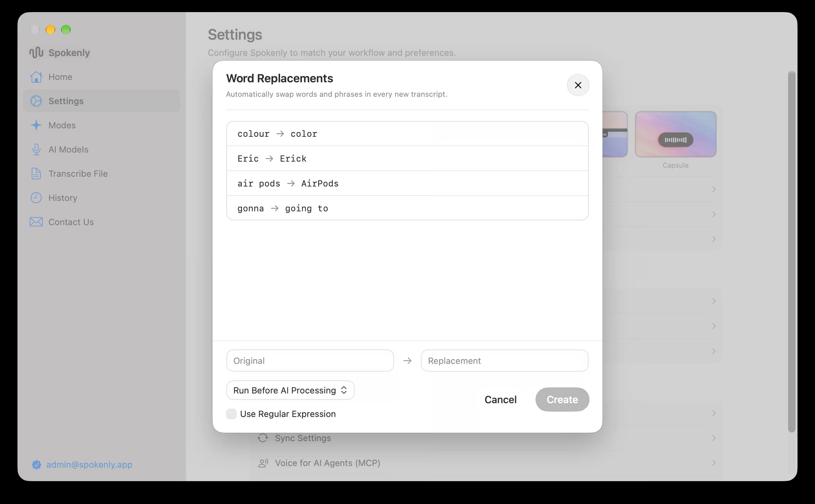Close the Word Replacements dialog with X
This screenshot has height=504, width=815.
(578, 85)
